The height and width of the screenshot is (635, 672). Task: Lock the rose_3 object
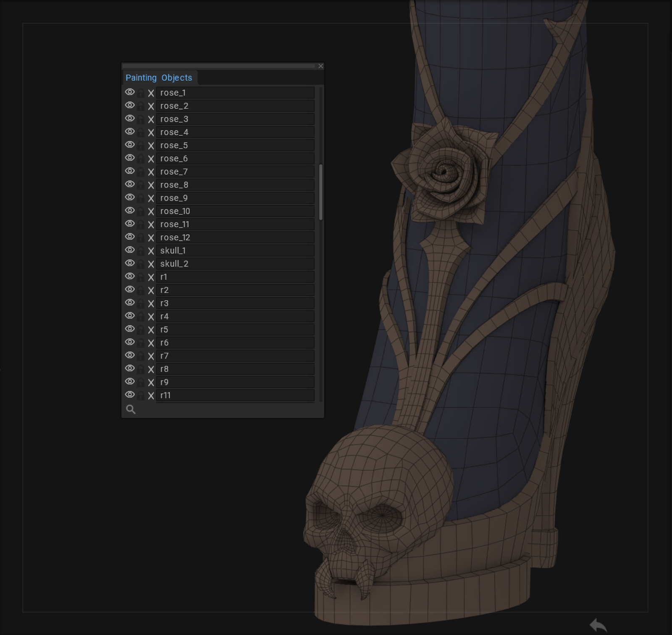coord(141,119)
